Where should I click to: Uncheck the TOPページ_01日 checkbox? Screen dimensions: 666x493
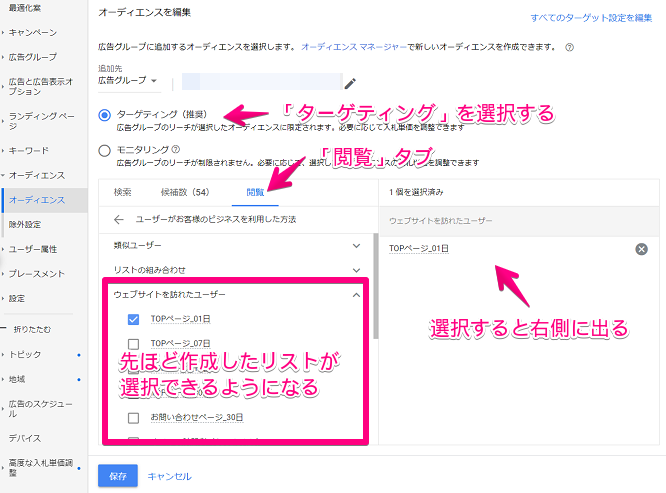(133, 319)
